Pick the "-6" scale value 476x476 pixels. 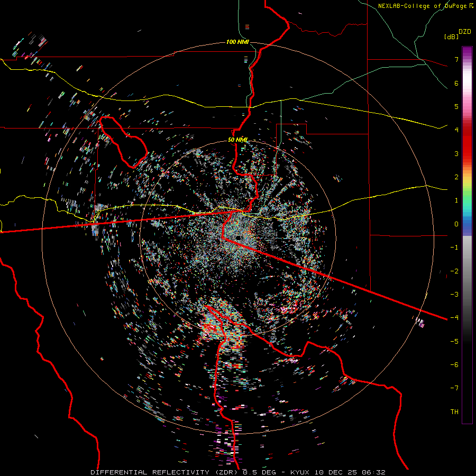click(454, 365)
